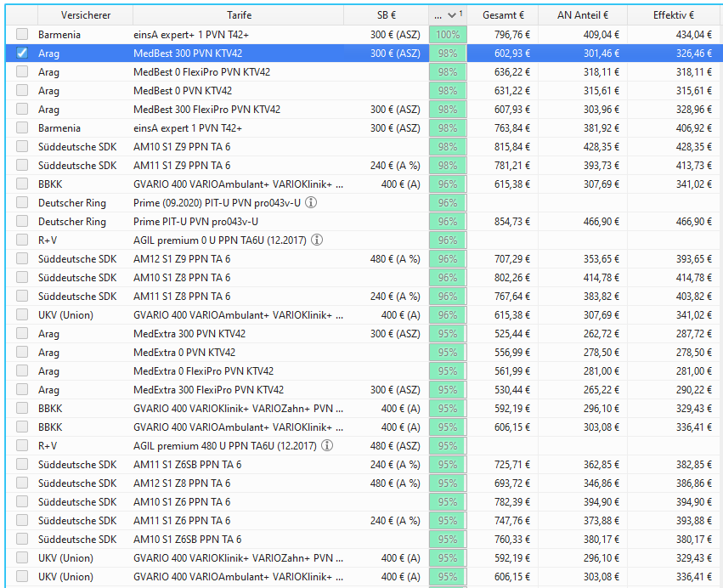This screenshot has width=723, height=588.
Task: Select tariff "AM11 S1 Z6 PPN TA 6"
Action: click(182, 520)
